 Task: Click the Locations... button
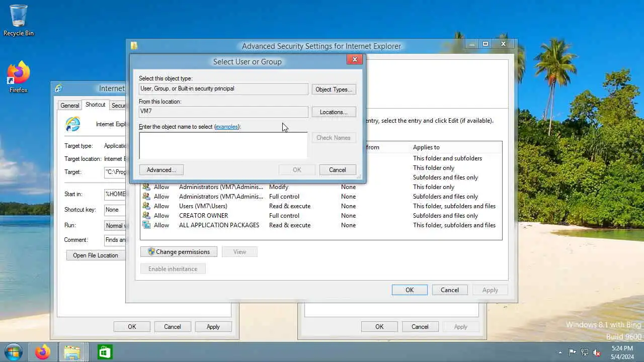click(x=334, y=112)
